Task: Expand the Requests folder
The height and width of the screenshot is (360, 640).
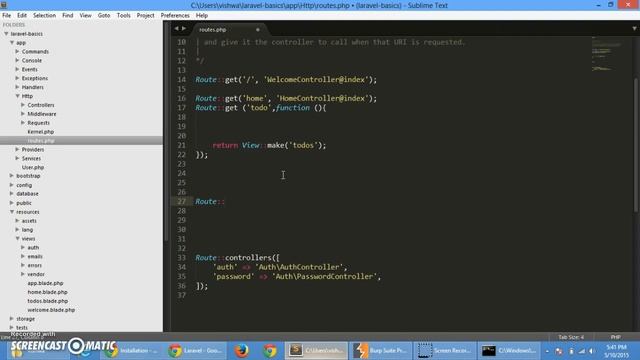Action: coord(23,122)
